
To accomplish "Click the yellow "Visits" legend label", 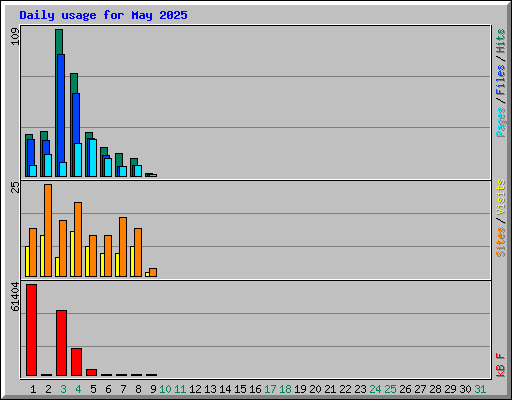I will (x=501, y=197).
